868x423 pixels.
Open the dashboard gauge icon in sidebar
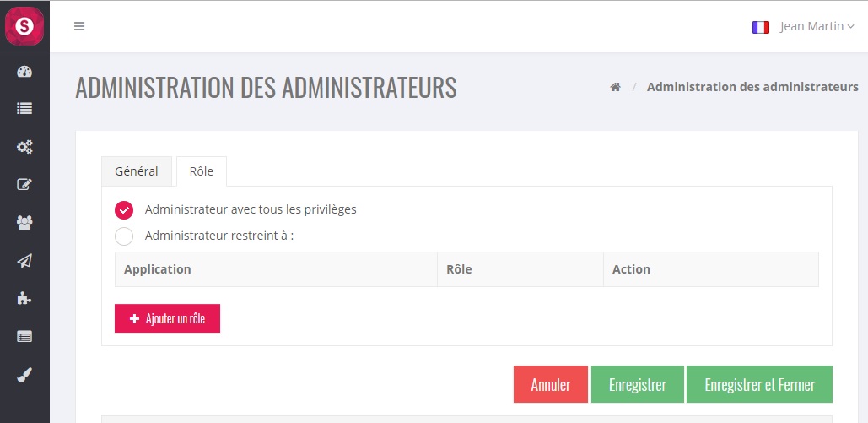(24, 72)
